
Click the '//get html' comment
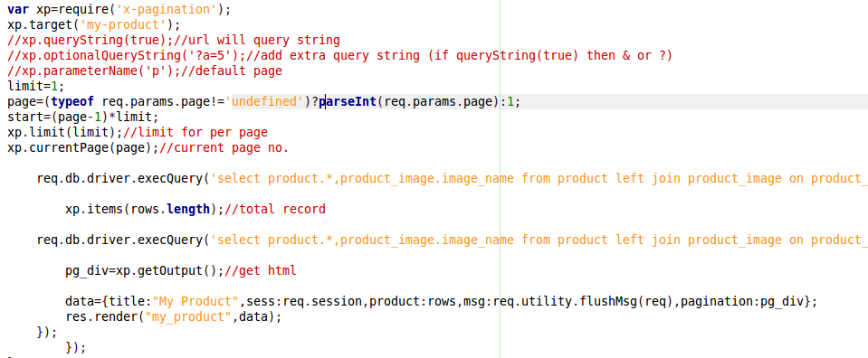click(260, 270)
